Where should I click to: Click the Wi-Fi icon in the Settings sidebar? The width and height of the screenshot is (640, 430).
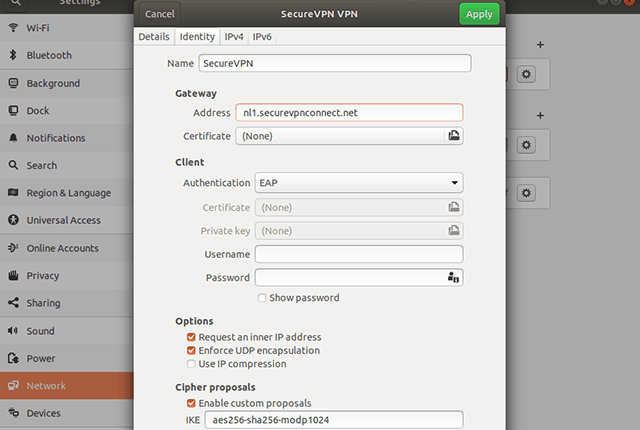click(13, 27)
